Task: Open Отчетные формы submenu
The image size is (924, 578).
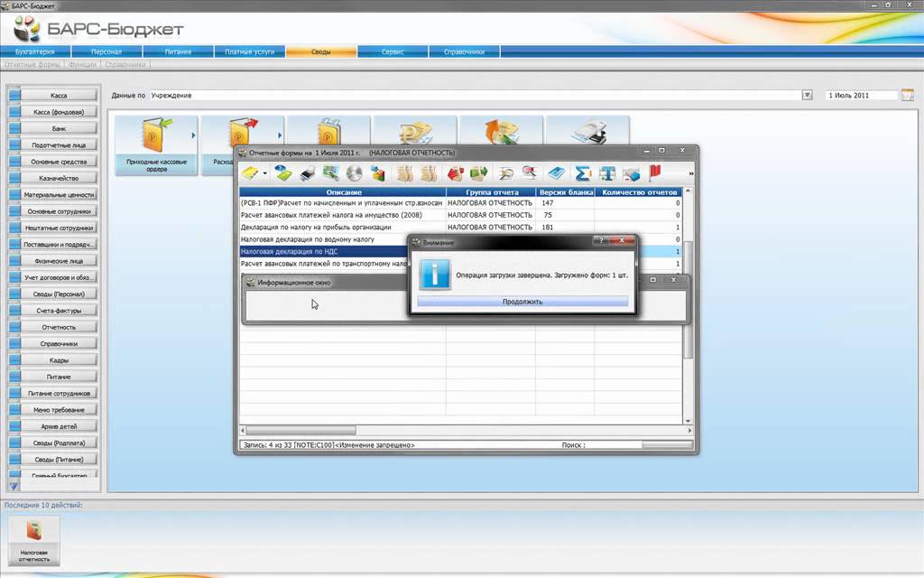Action: 32,64
